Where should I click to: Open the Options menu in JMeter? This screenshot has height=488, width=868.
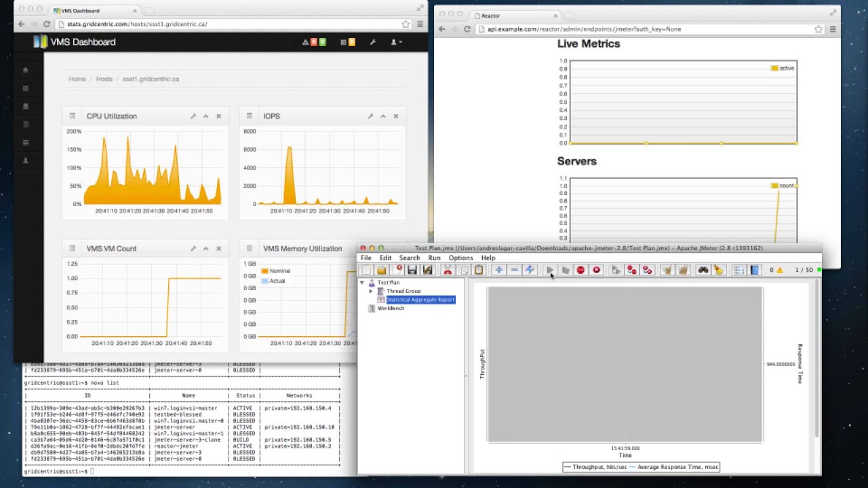[x=460, y=258]
